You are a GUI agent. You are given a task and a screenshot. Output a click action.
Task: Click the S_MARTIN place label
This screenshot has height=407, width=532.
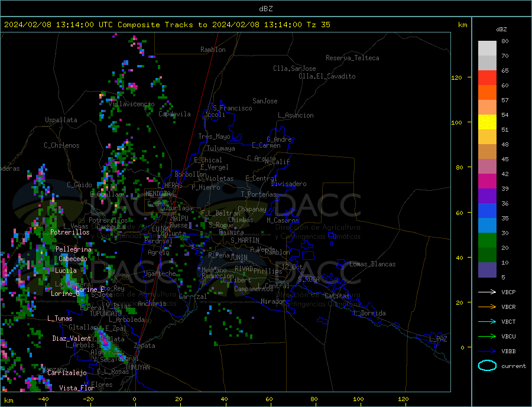point(245,240)
